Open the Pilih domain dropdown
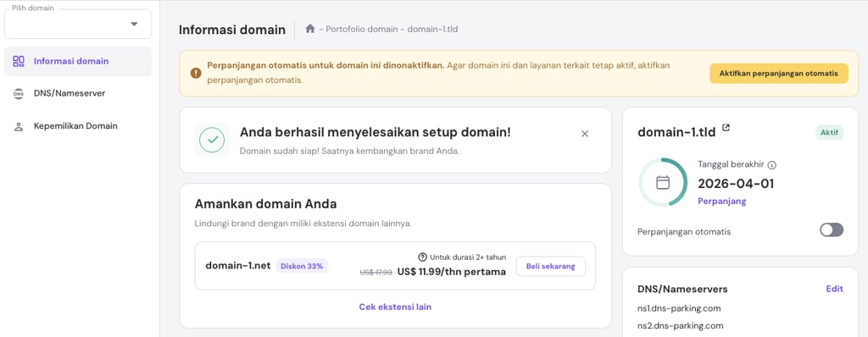Viewport: 868px width, 337px height. [77, 24]
